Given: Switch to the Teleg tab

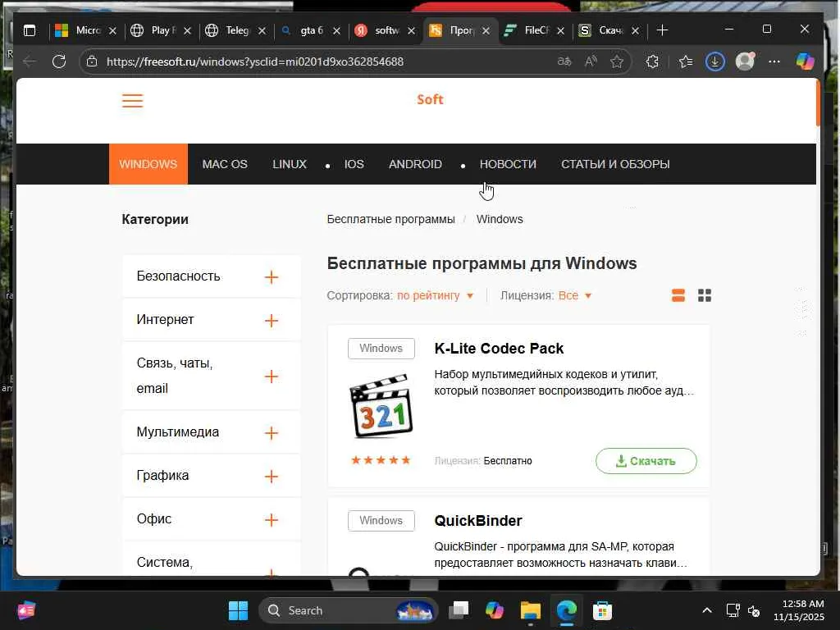Looking at the screenshot, I should 236,30.
